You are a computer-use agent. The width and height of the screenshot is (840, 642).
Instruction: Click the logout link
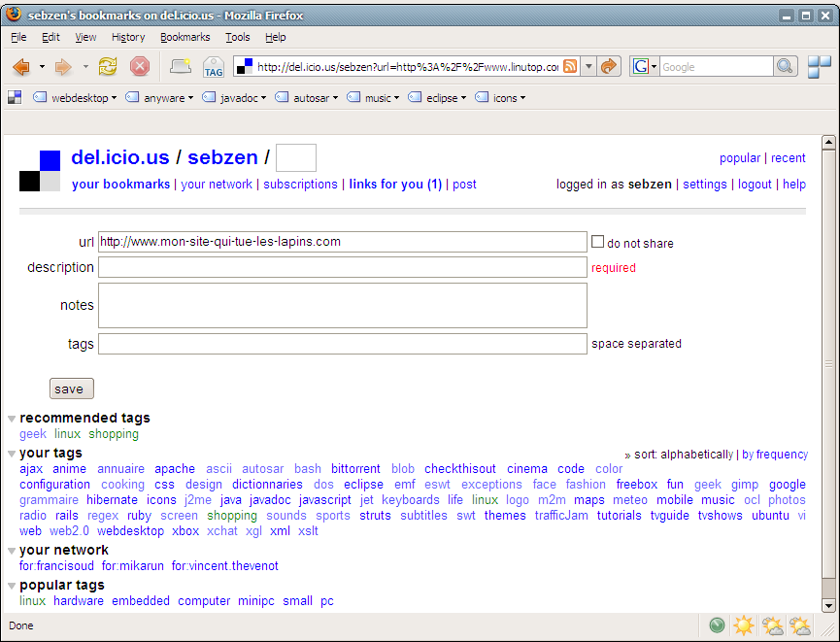755,184
